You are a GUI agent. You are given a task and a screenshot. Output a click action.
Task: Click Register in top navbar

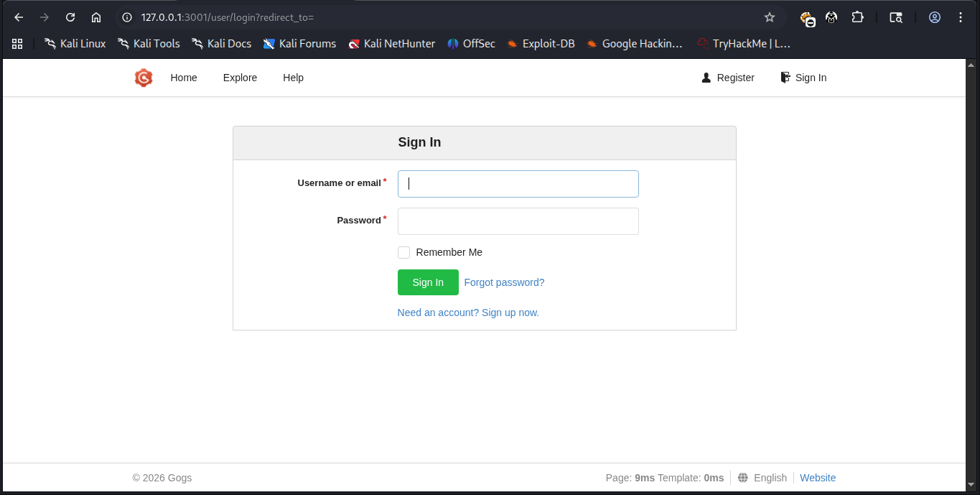[728, 78]
